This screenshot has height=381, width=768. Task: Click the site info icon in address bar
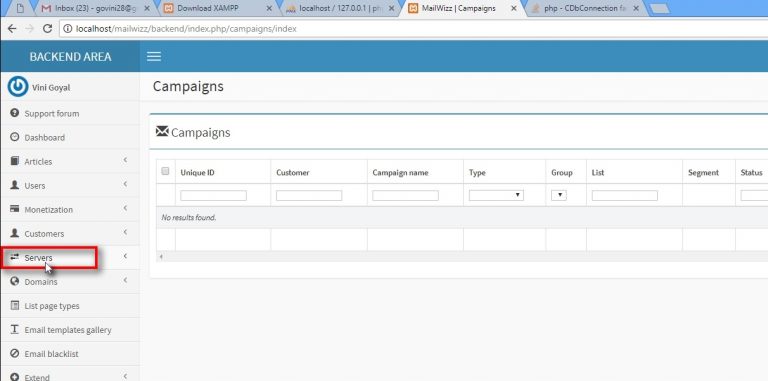68,29
